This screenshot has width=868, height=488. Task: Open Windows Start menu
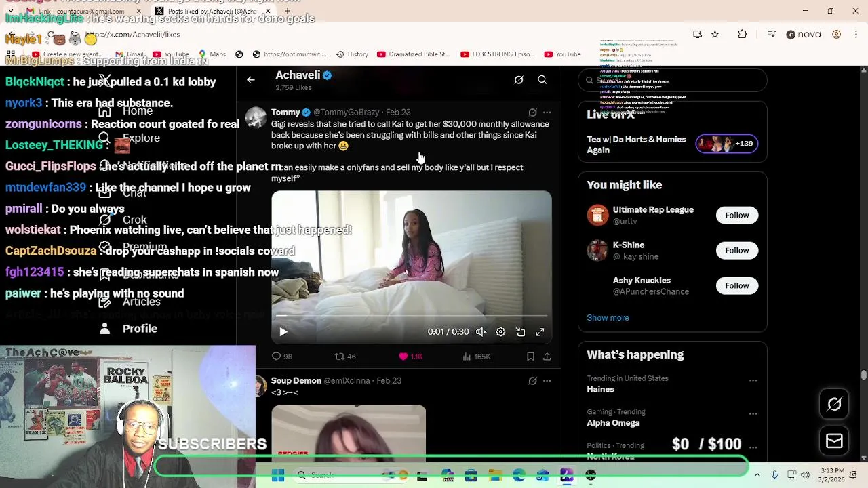pos(278,476)
